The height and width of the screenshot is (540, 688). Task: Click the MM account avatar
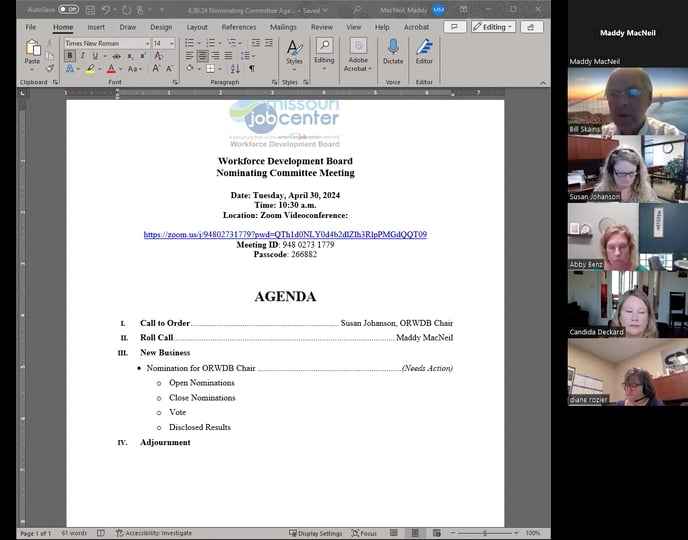click(x=438, y=10)
